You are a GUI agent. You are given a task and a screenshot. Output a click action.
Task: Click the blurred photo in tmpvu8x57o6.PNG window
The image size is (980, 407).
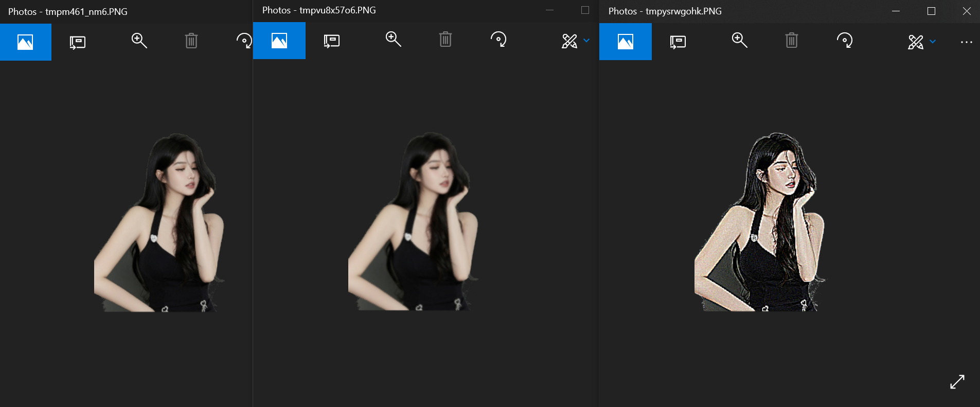pos(414,221)
